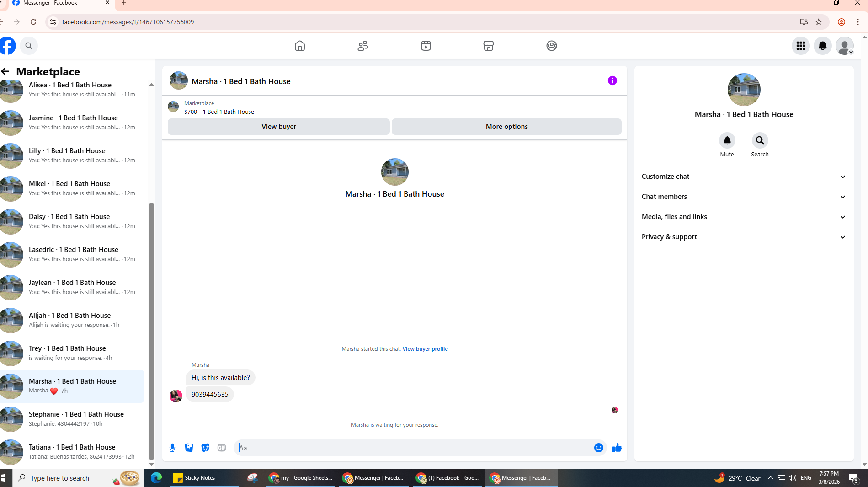The width and height of the screenshot is (868, 487).
Task: Show hidden system tray icons chevron
Action: (x=770, y=478)
